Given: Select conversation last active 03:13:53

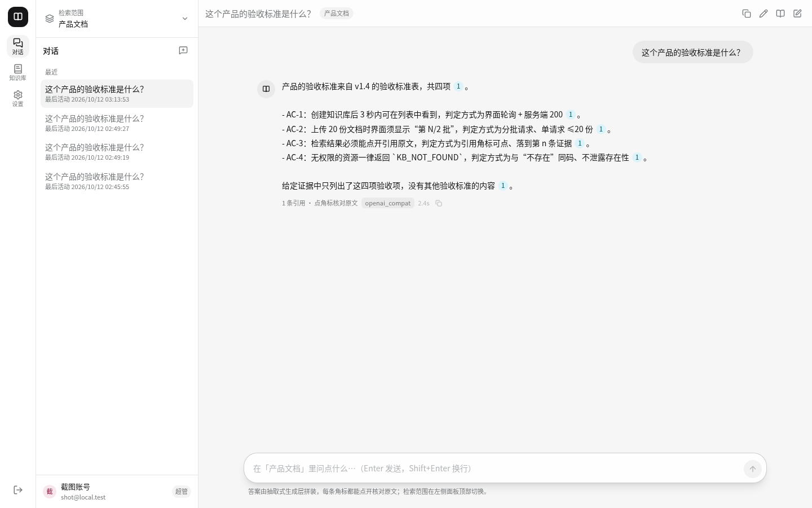Looking at the screenshot, I should tap(117, 94).
